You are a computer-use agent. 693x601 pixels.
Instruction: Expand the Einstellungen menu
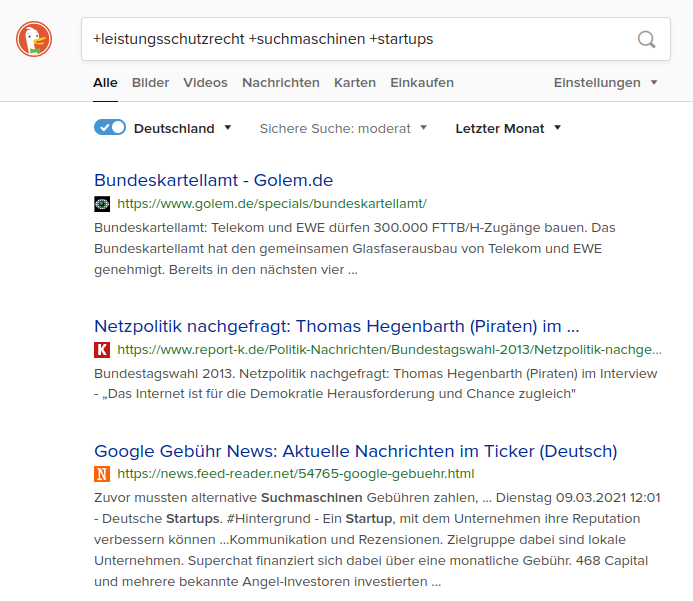coord(605,83)
